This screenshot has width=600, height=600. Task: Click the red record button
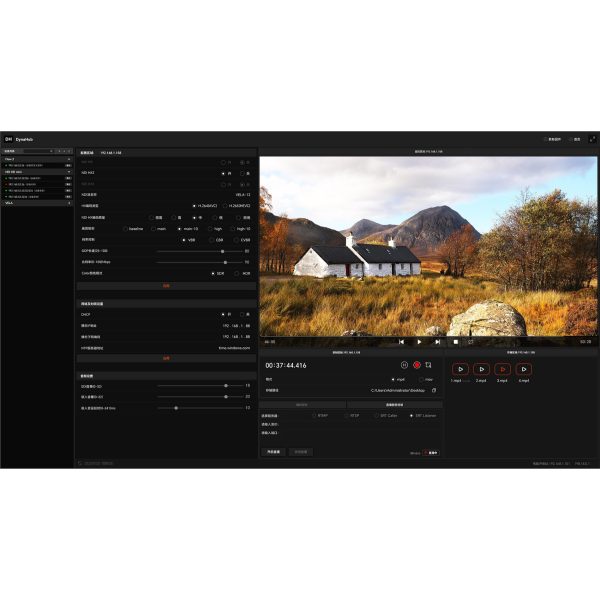click(x=417, y=365)
